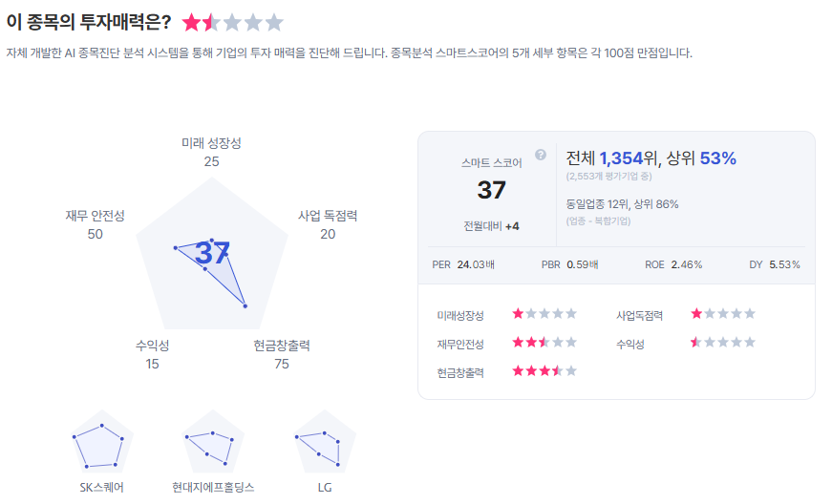Click the 현금창출력 star rating row

[544, 371]
